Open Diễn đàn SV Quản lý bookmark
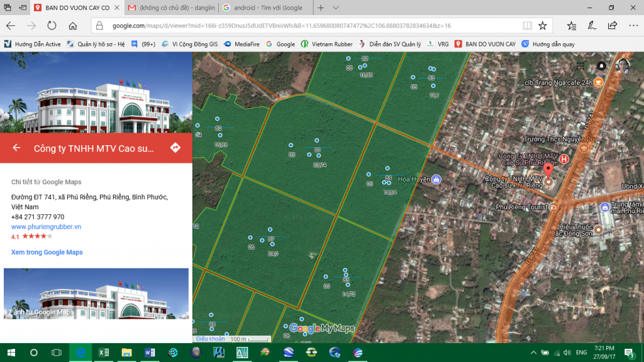Image resolution: width=644 pixels, height=362 pixels. (x=390, y=45)
